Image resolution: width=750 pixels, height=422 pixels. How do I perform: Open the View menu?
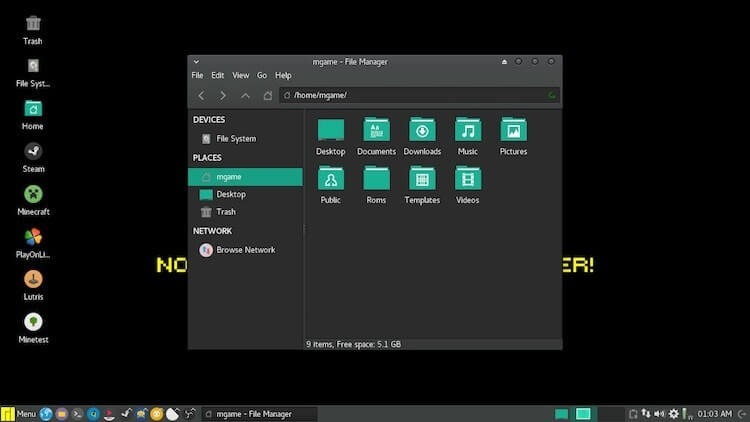241,75
